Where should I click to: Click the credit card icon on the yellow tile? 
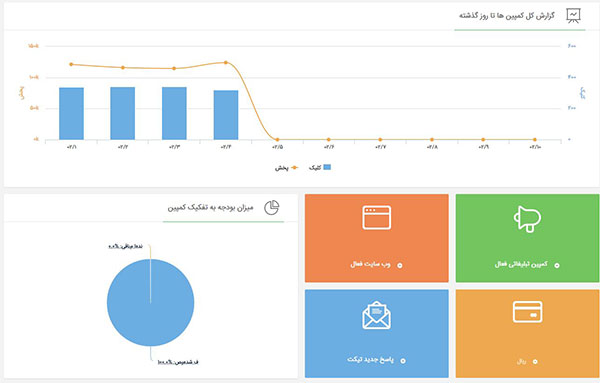[x=527, y=312]
